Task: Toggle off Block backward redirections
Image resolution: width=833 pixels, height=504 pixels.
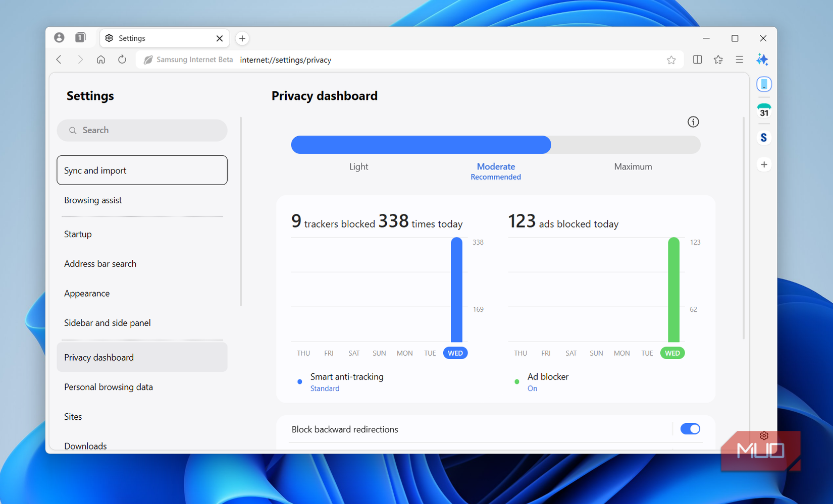Action: pos(690,429)
